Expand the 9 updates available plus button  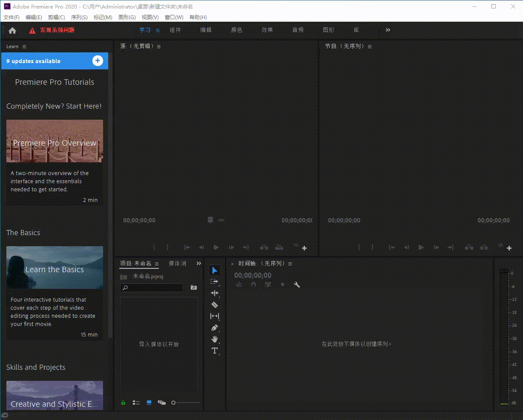click(x=98, y=61)
